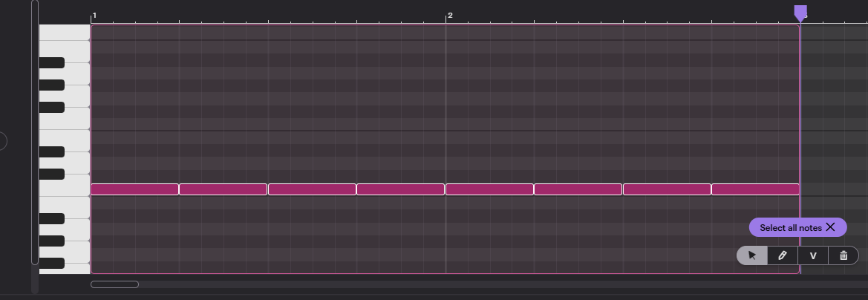Select the third note in the row
The image size is (868, 300).
pos(312,189)
